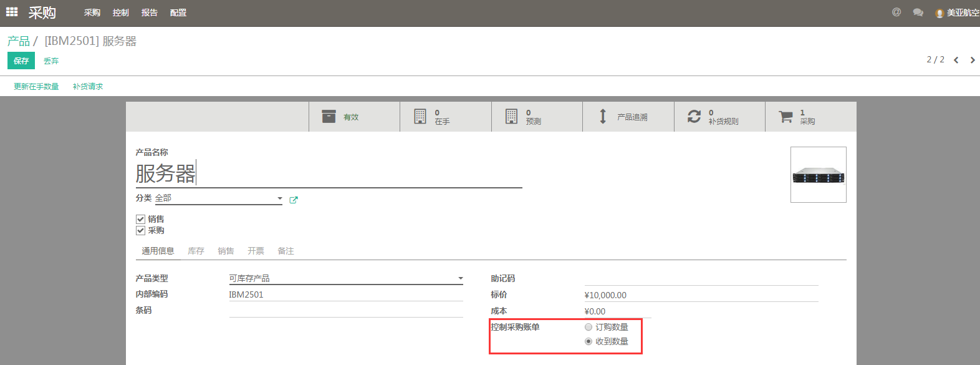Click the 产品名称 input field
980x365 pixels.
329,173
